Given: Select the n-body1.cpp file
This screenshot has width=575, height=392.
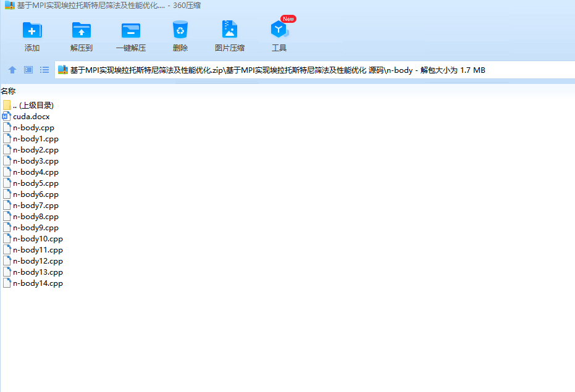Looking at the screenshot, I should (31, 139).
